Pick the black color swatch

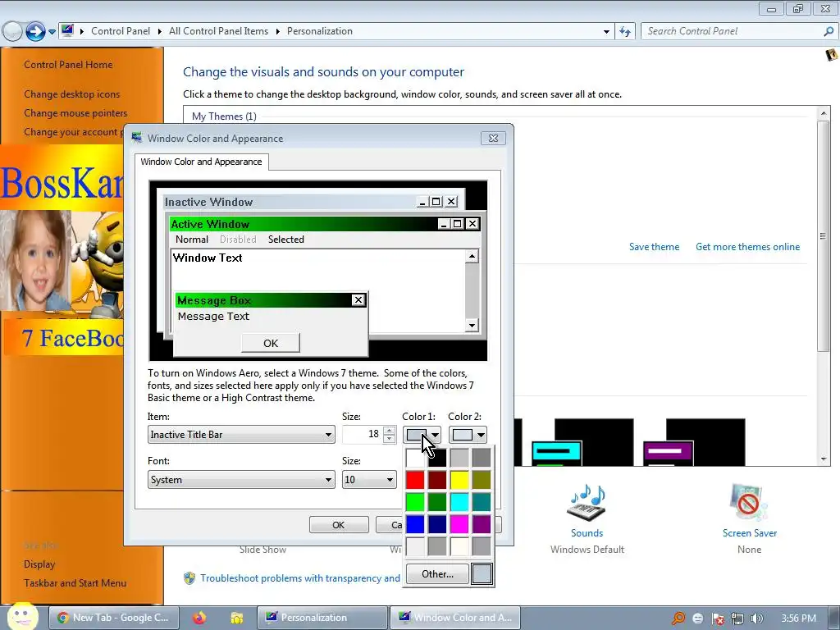coord(437,458)
